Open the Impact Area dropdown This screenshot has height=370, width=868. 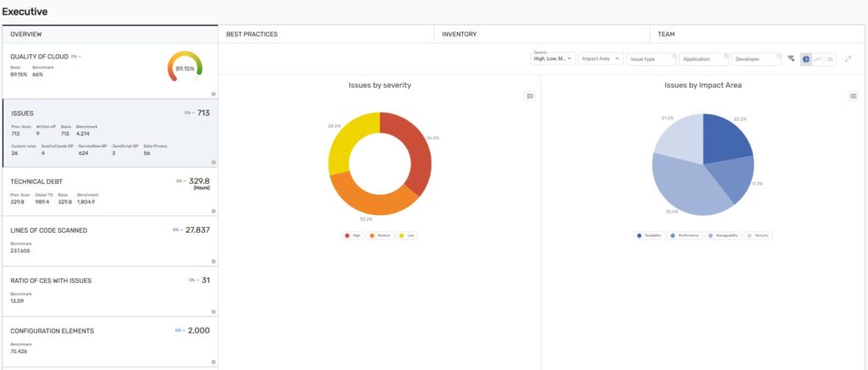tap(600, 58)
